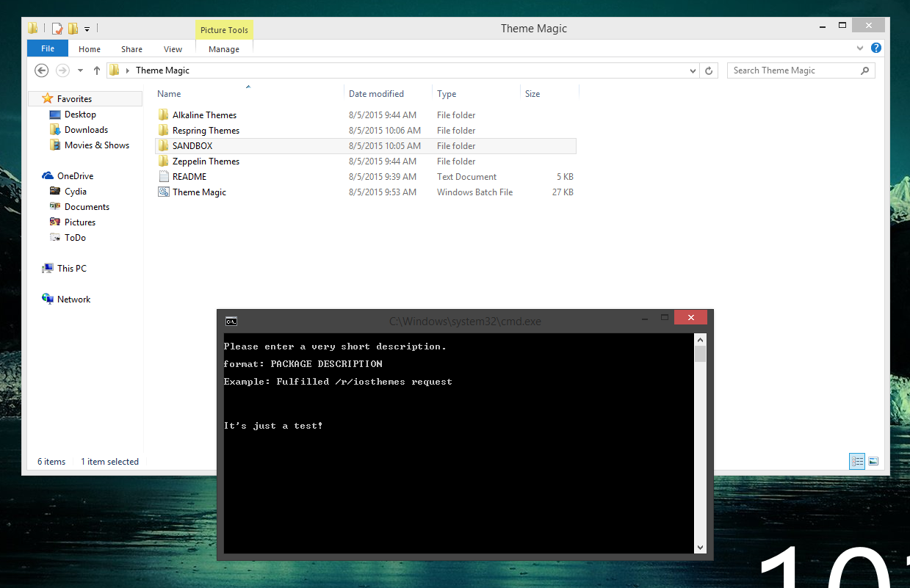910x588 pixels.
Task: Open the cmd window system icon
Action: 231,321
